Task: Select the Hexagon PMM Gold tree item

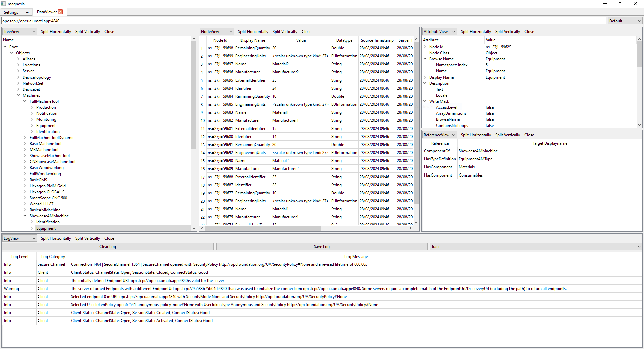Action: [48, 186]
